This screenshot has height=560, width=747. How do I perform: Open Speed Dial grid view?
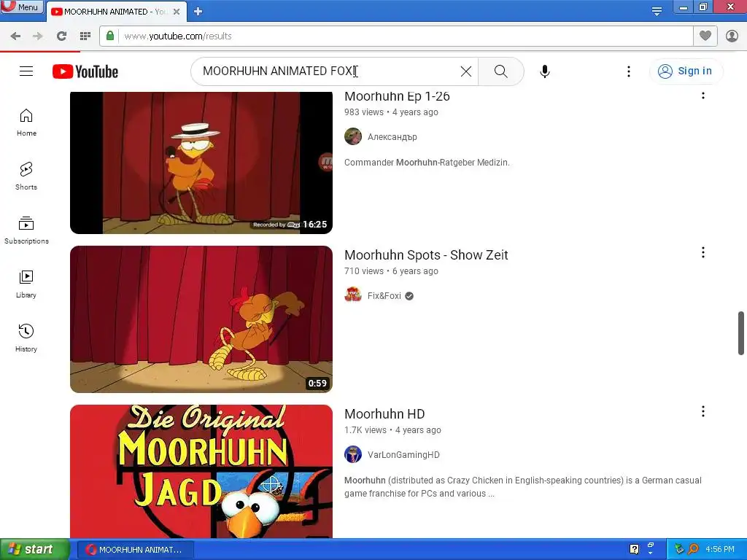[85, 36]
